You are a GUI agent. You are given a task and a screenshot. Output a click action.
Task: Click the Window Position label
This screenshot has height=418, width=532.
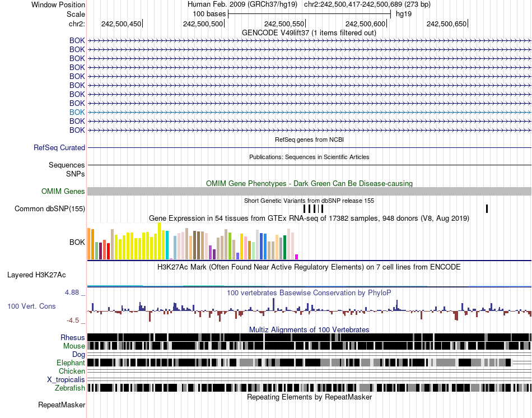click(58, 4)
